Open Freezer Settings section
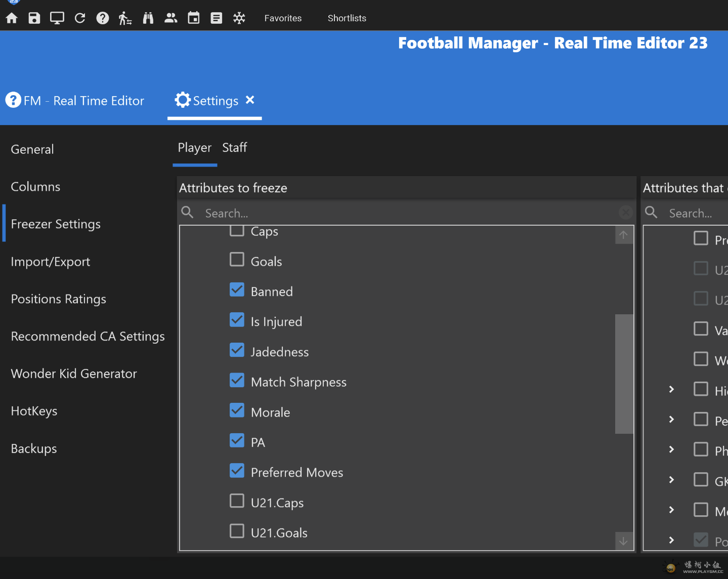Viewport: 728px width, 579px height. (56, 224)
